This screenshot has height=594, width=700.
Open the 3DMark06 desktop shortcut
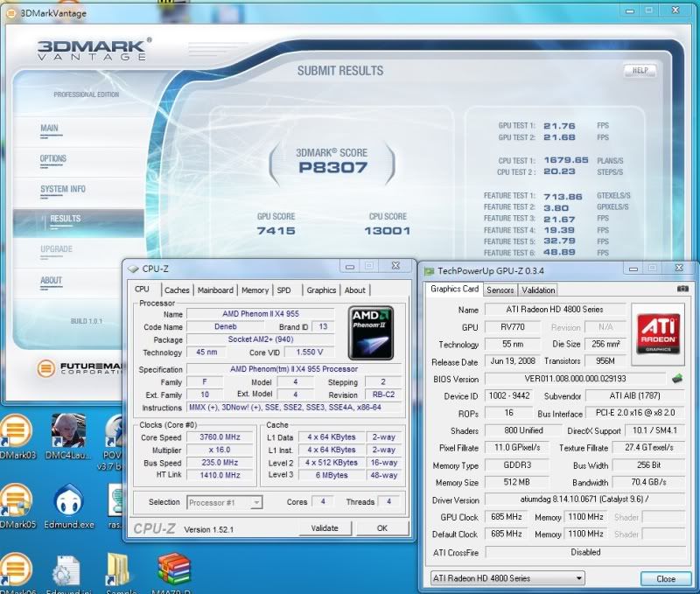pos(17,574)
